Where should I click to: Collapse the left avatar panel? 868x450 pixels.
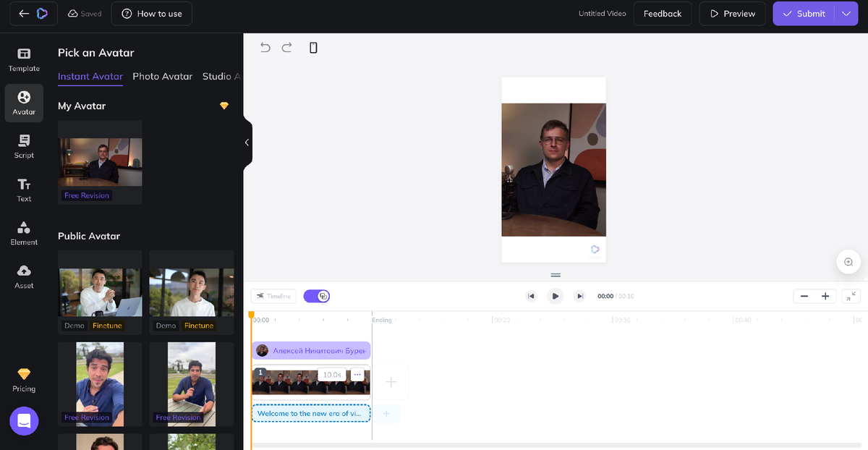click(x=247, y=143)
